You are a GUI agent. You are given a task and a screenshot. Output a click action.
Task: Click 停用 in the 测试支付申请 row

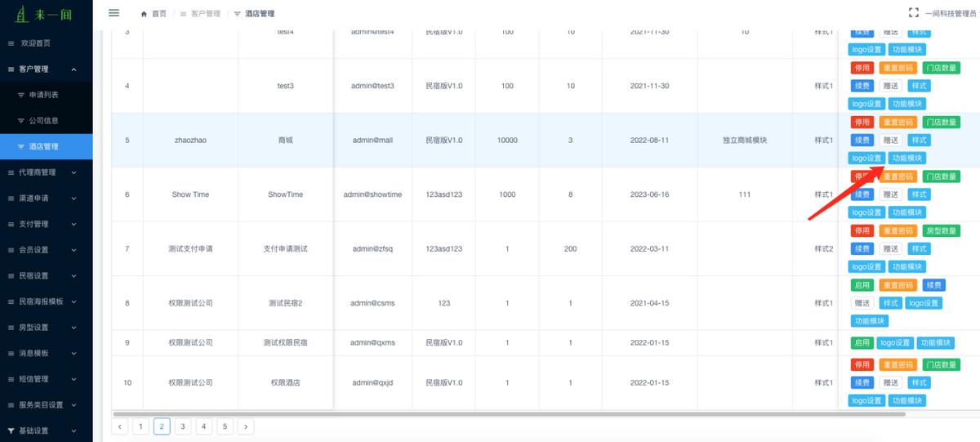click(x=862, y=230)
